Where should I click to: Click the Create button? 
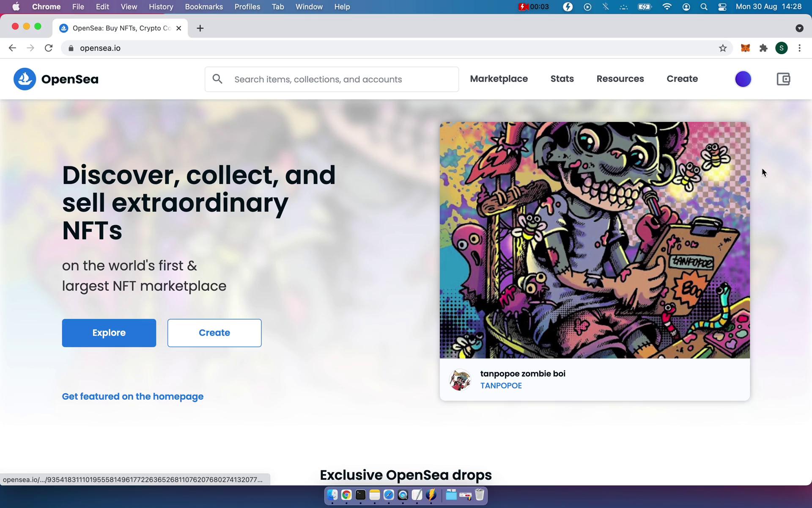(x=214, y=332)
